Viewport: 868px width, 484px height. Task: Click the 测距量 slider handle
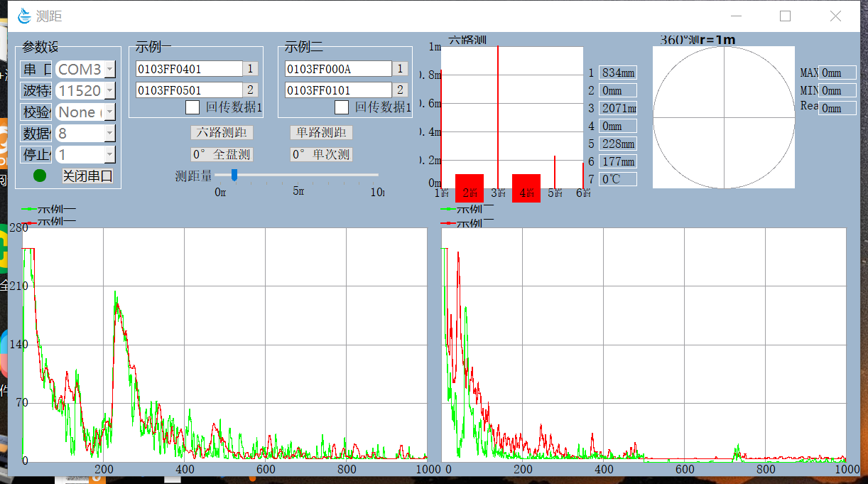234,175
